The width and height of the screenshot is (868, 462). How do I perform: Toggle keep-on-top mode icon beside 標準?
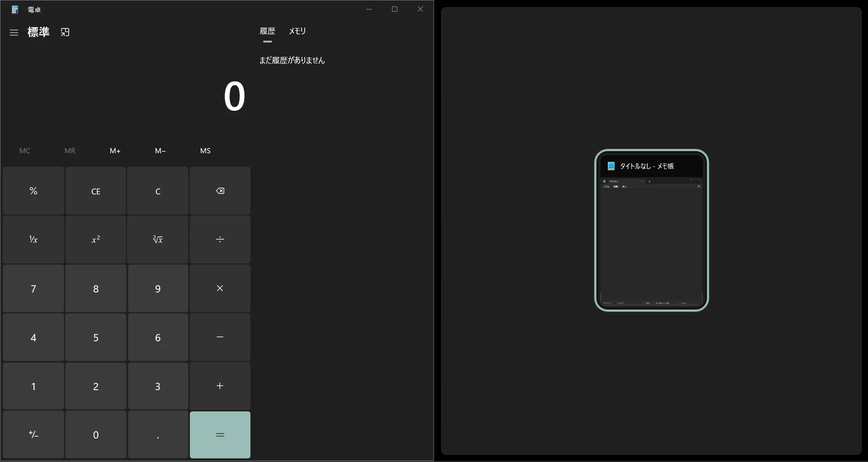coord(65,32)
